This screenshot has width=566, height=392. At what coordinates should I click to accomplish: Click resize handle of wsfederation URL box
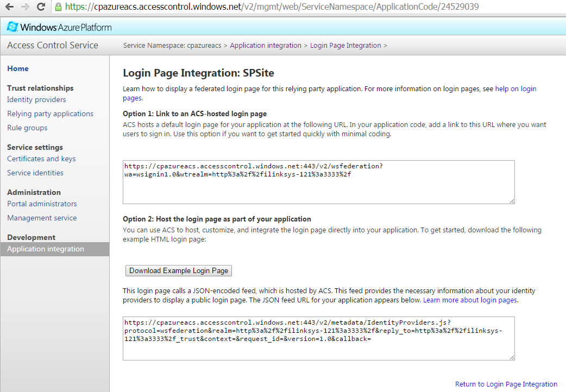pos(512,201)
